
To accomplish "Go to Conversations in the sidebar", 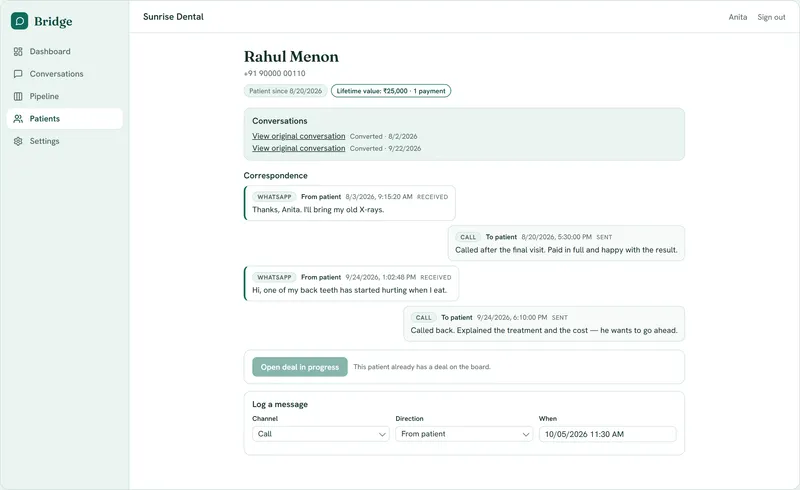I will (x=65, y=74).
